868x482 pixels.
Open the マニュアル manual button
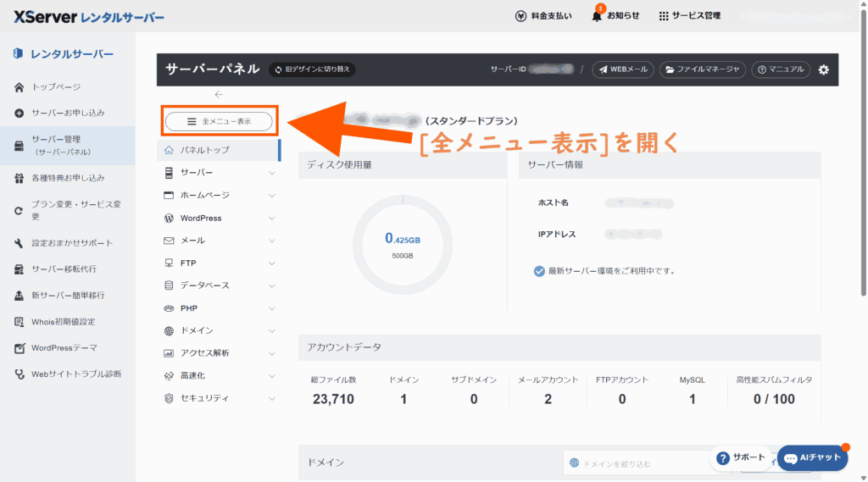coord(781,69)
